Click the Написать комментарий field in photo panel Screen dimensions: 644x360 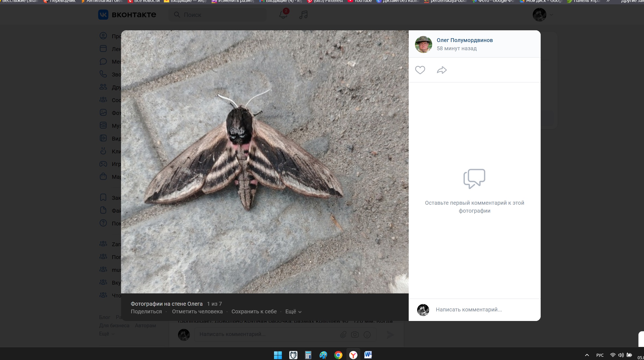point(468,310)
